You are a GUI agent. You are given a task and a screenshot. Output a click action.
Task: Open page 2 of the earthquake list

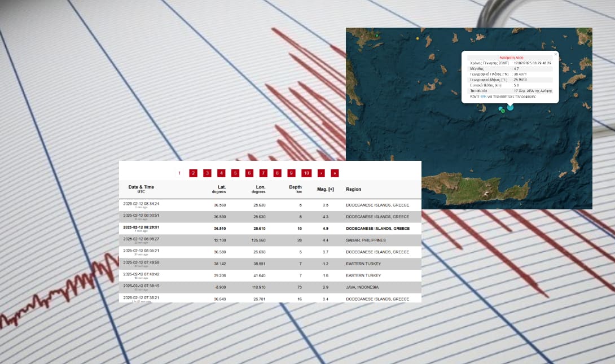193,173
